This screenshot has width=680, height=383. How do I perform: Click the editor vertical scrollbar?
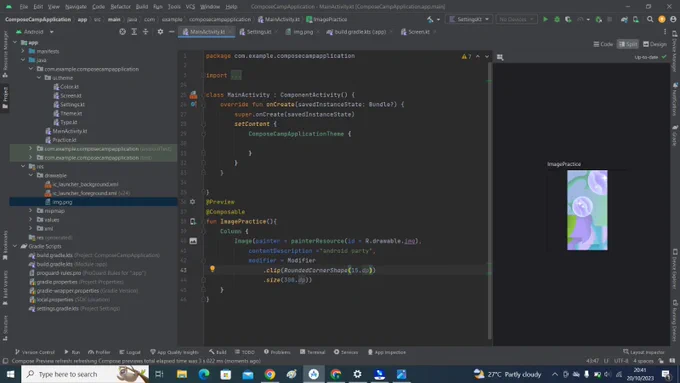[x=490, y=200]
